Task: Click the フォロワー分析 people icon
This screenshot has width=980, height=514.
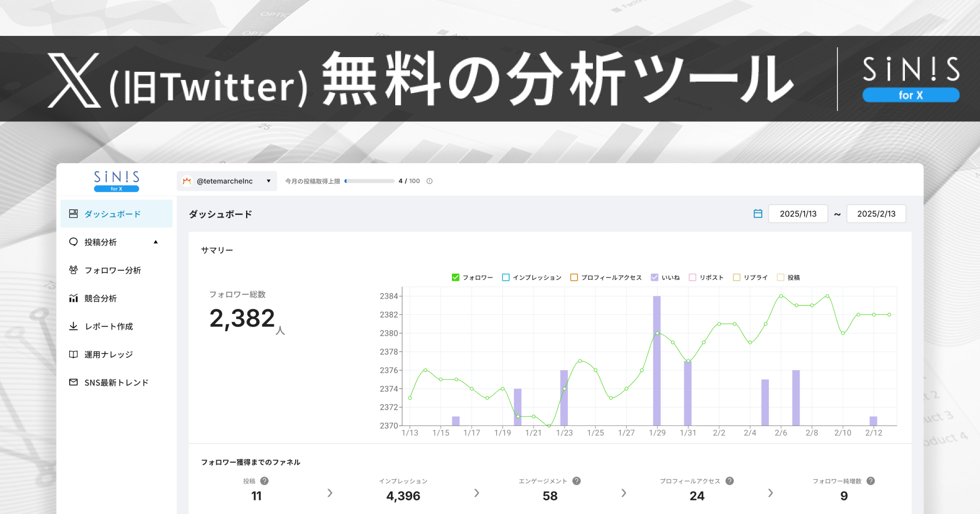Action: pyautogui.click(x=73, y=270)
